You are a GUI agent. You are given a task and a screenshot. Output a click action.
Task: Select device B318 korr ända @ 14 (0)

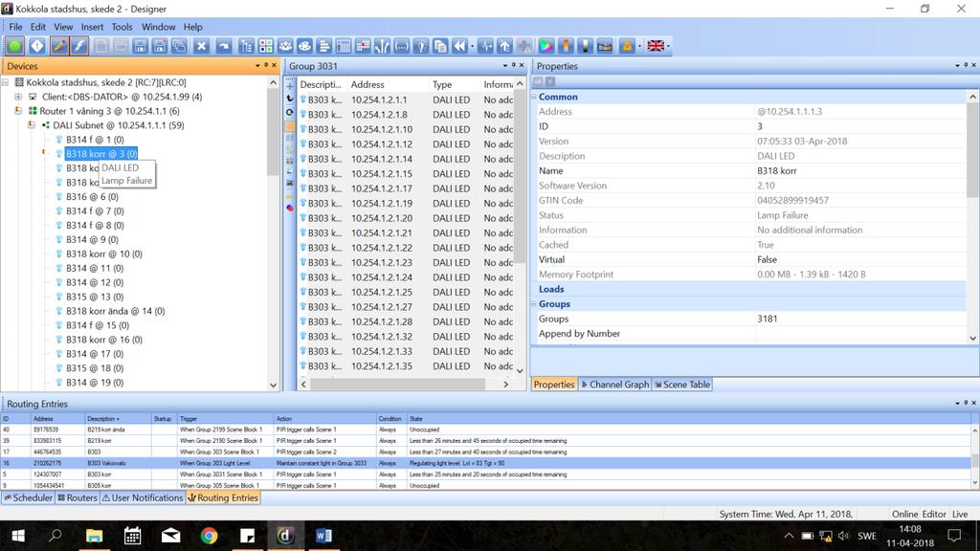[116, 311]
